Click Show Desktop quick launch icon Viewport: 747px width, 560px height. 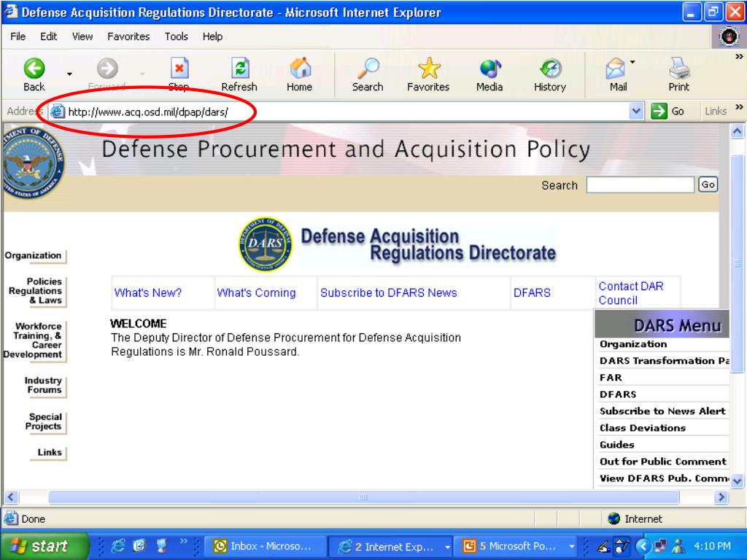161,545
